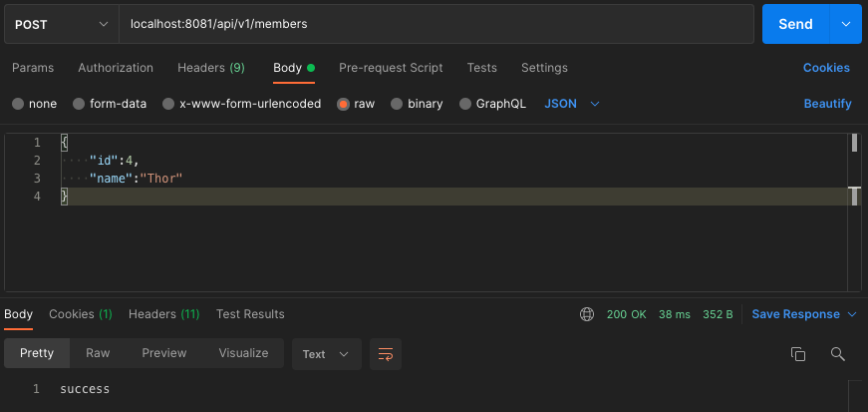Screen dimensions: 868x412
Task: Click line number 4 in the editor gutter
Action: [x=37, y=196]
